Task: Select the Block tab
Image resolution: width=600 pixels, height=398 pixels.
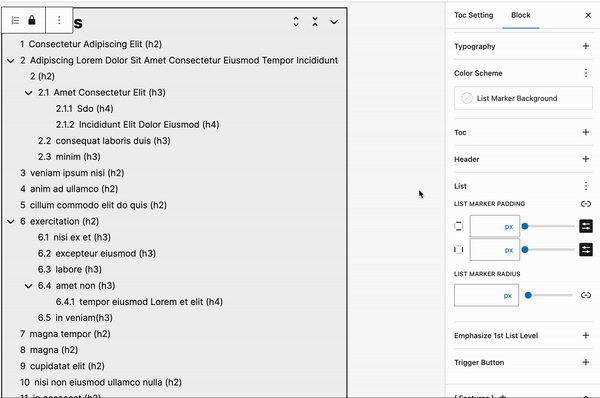Action: pyautogui.click(x=520, y=15)
